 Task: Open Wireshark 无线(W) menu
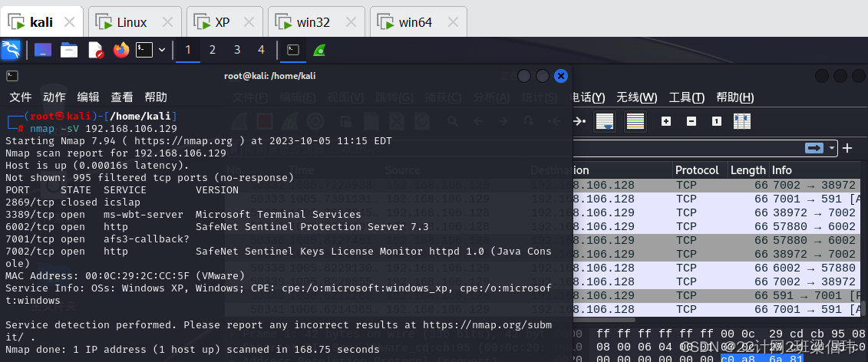coord(636,98)
